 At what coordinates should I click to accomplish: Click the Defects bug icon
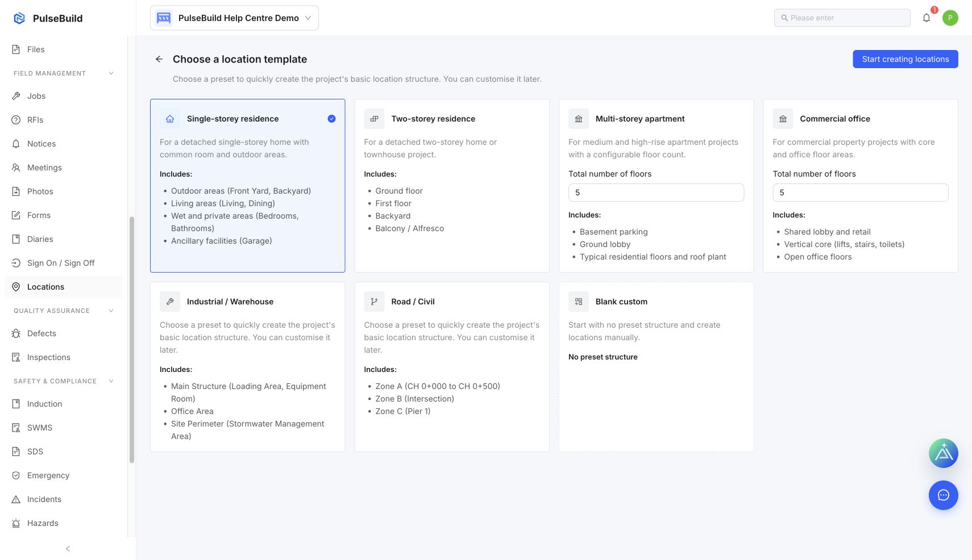[16, 333]
